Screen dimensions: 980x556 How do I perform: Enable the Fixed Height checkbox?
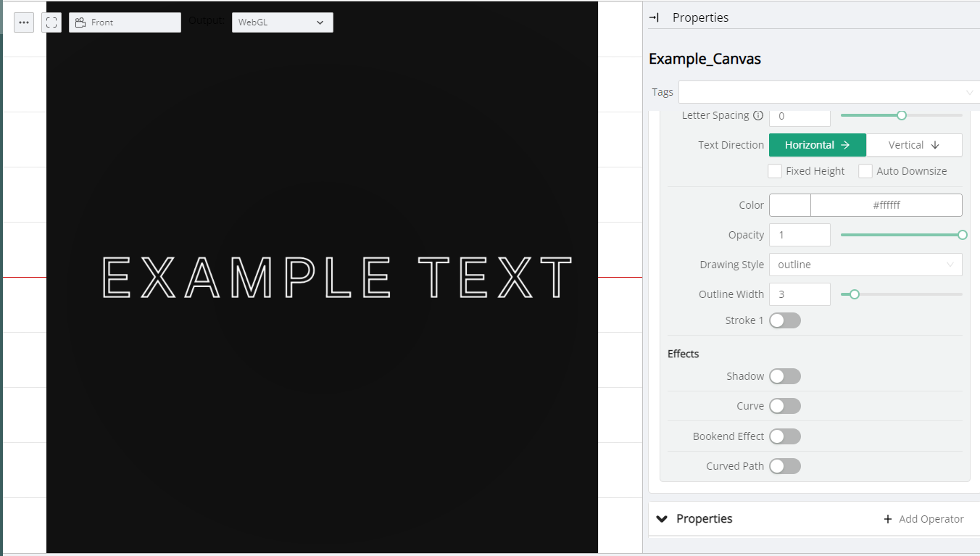pos(775,171)
